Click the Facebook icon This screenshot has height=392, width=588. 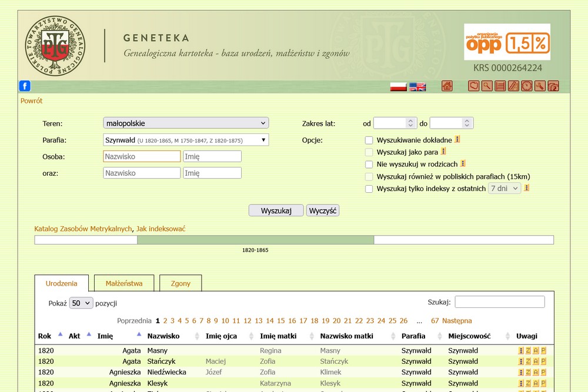point(25,86)
